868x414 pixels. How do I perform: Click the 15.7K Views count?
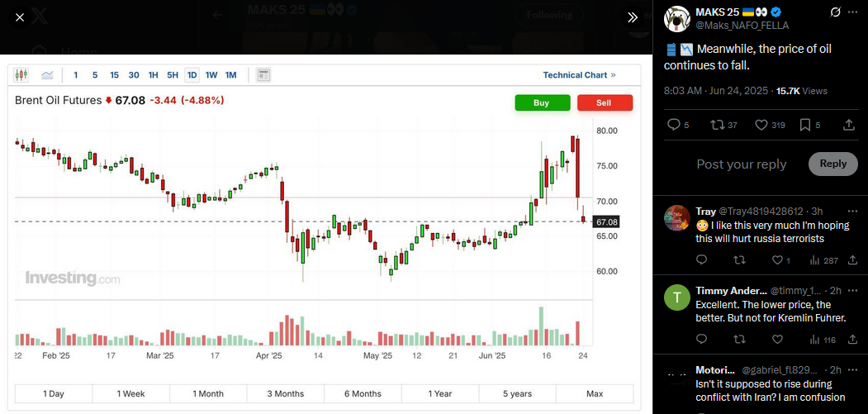click(x=802, y=91)
